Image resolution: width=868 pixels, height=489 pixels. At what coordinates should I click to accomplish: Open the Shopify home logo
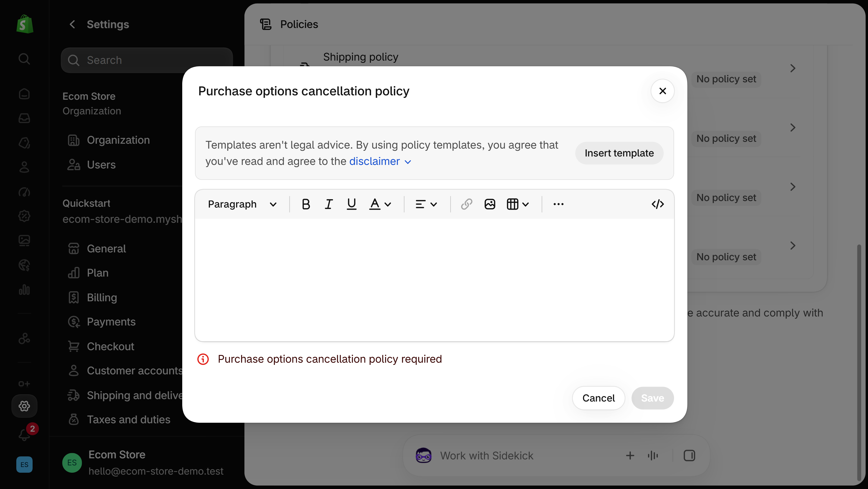pyautogui.click(x=25, y=24)
